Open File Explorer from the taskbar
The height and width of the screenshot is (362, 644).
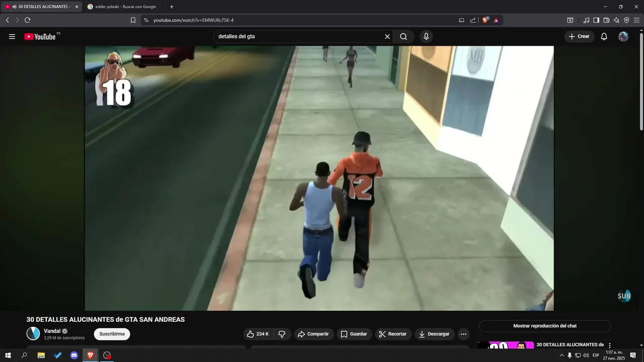(x=41, y=355)
